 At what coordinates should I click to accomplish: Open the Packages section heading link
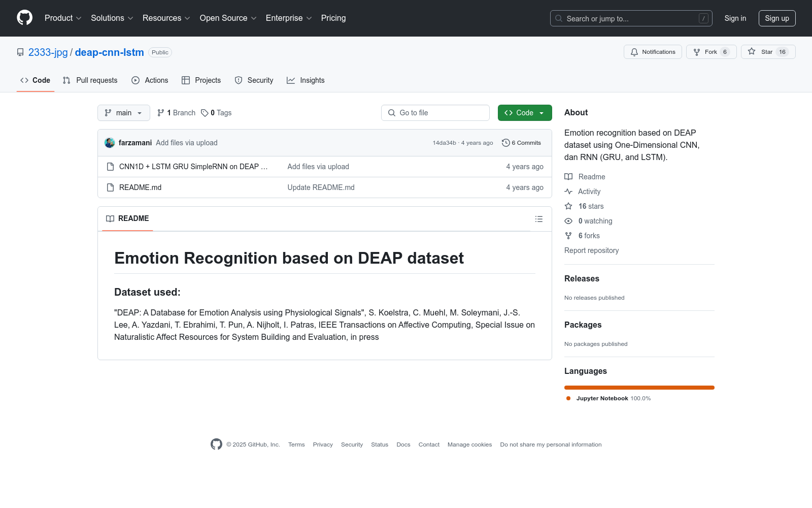(x=583, y=325)
